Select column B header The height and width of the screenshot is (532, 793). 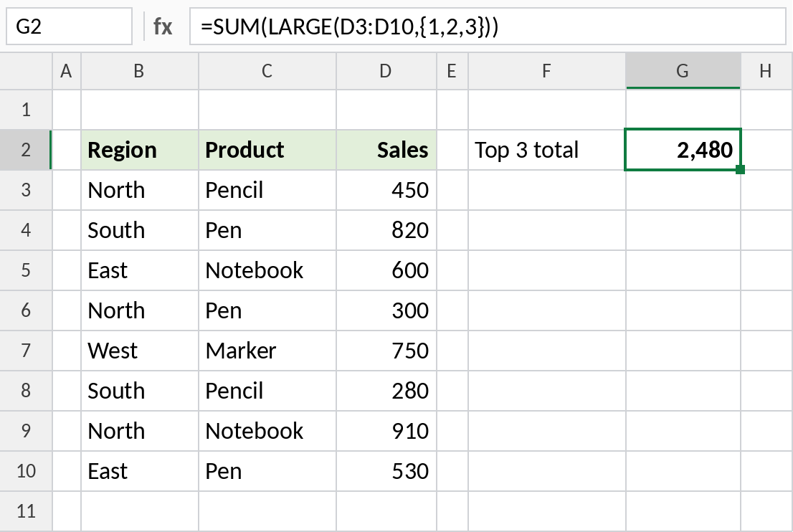(x=140, y=71)
